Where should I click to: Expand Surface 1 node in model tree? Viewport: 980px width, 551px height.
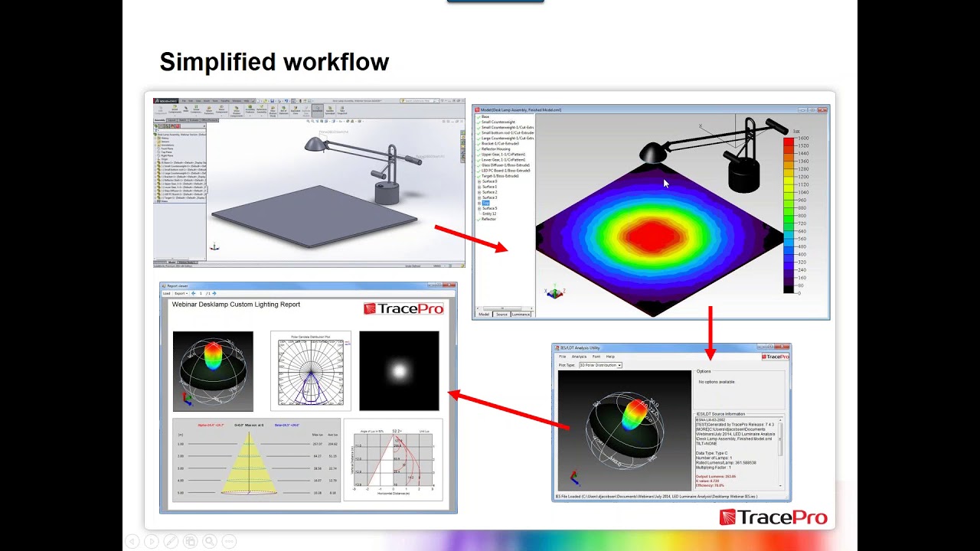[479, 187]
